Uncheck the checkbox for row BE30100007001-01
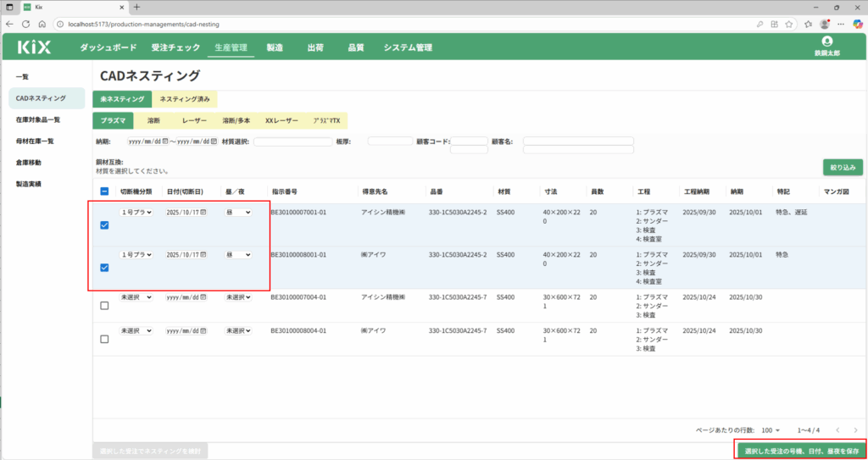 pyautogui.click(x=104, y=225)
